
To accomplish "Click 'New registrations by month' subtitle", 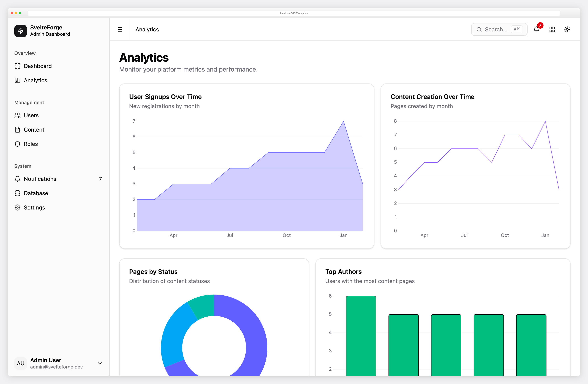I will point(164,106).
